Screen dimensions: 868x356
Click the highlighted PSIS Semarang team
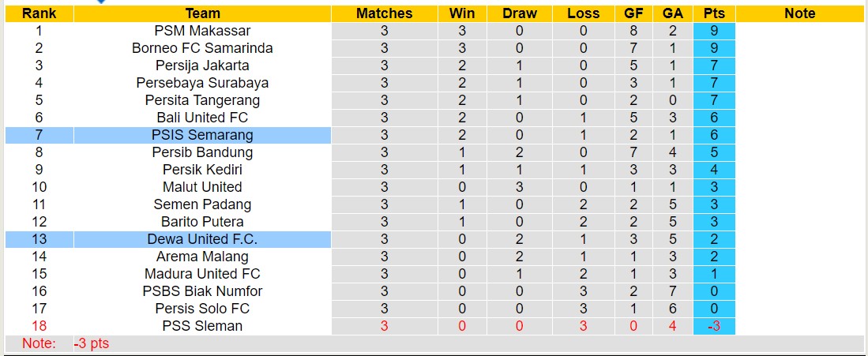click(x=202, y=135)
